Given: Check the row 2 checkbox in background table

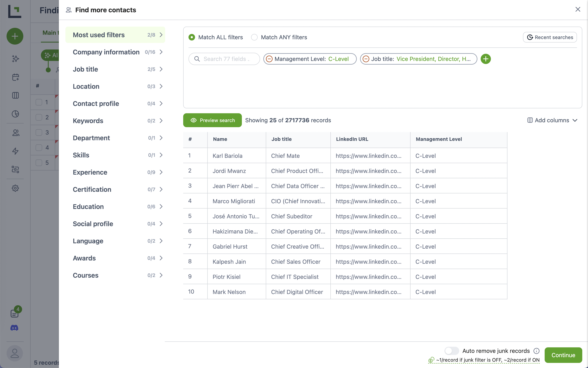Looking at the screenshot, I should coord(39,117).
